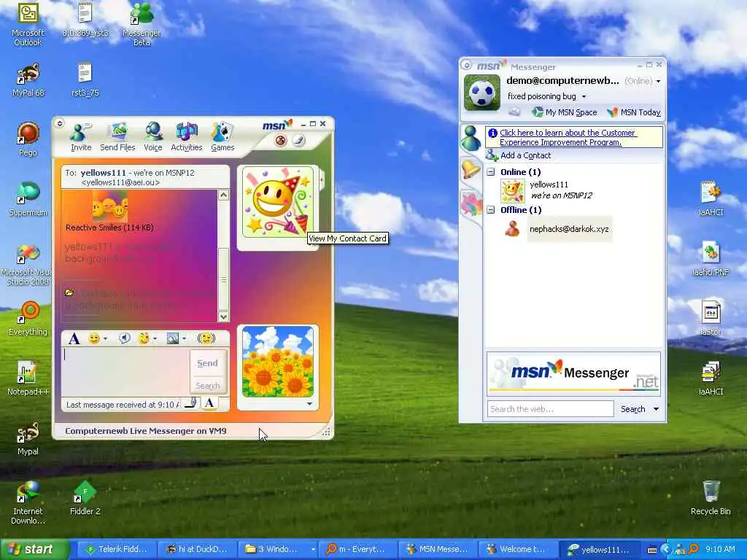
Task: Click the conversation scrollbar up arrow
Action: pos(223,195)
